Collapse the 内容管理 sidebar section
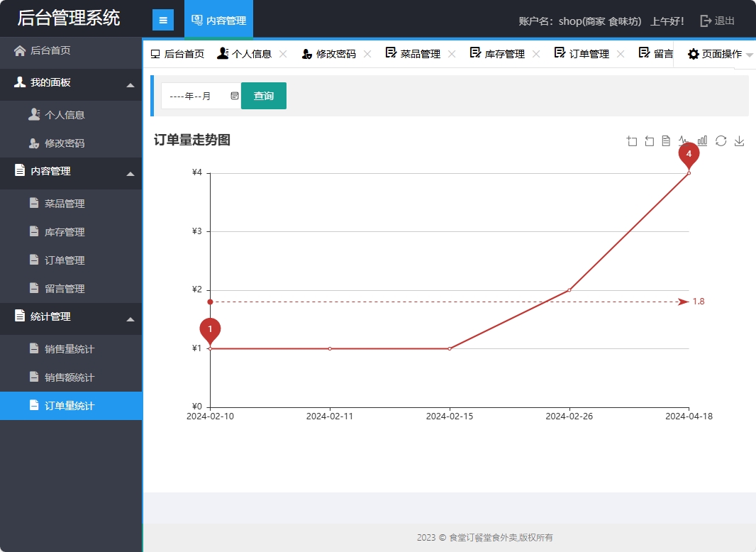 tap(130, 174)
